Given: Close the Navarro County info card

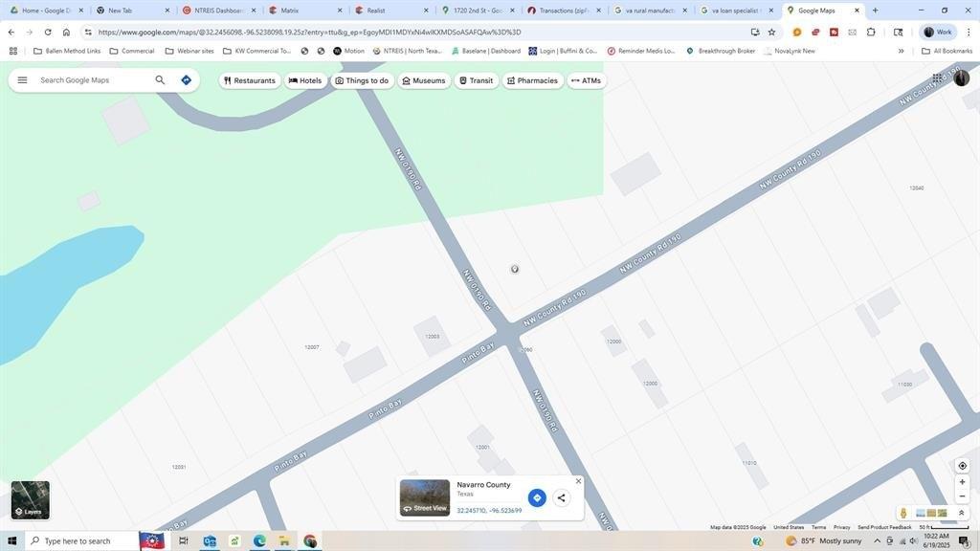Looking at the screenshot, I should click(578, 481).
